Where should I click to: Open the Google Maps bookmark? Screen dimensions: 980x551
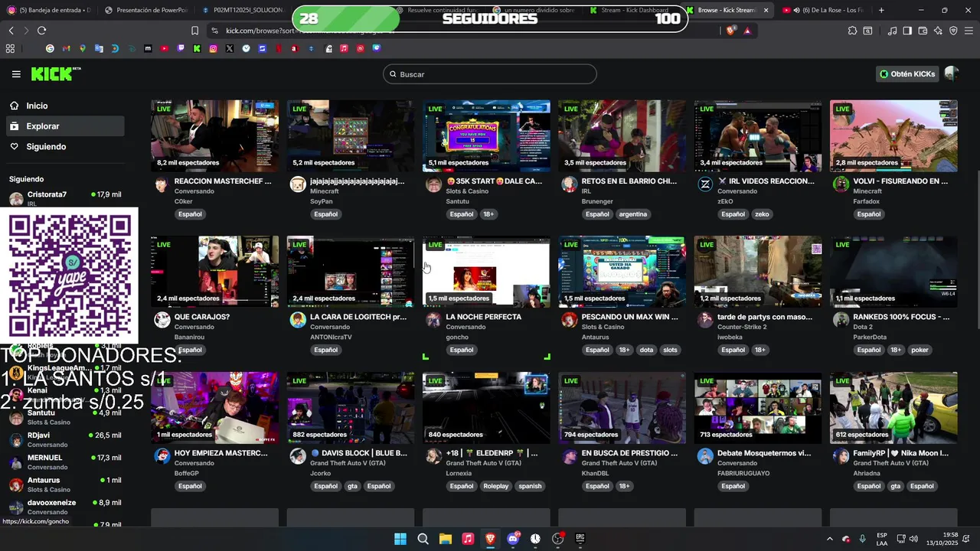coord(83,48)
